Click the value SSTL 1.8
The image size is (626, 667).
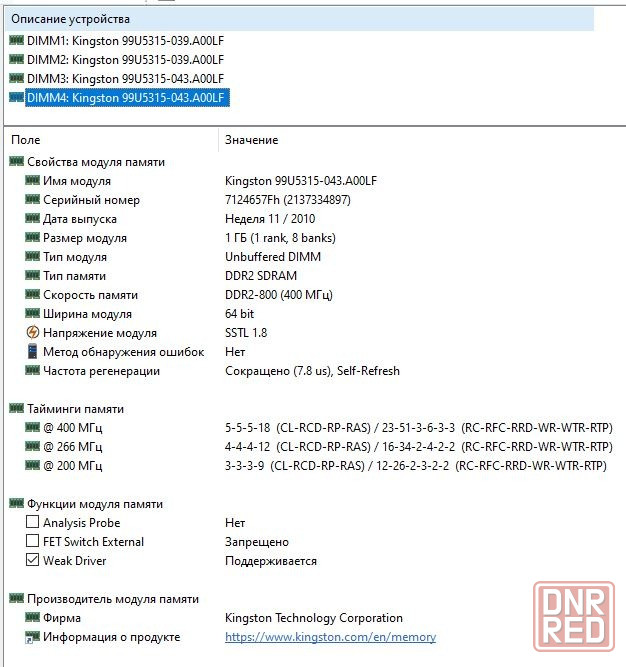point(246,333)
